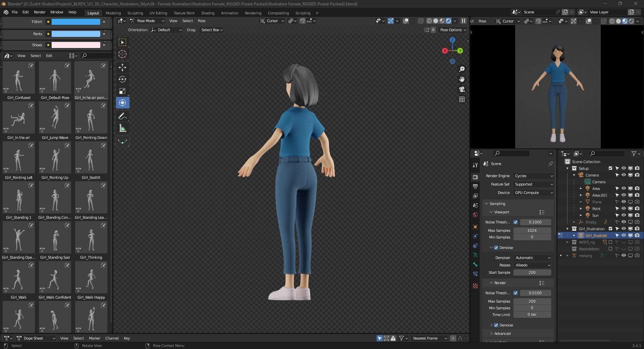Switch main viewport to rendered shading mode
This screenshot has height=349, width=644.
pos(448,21)
